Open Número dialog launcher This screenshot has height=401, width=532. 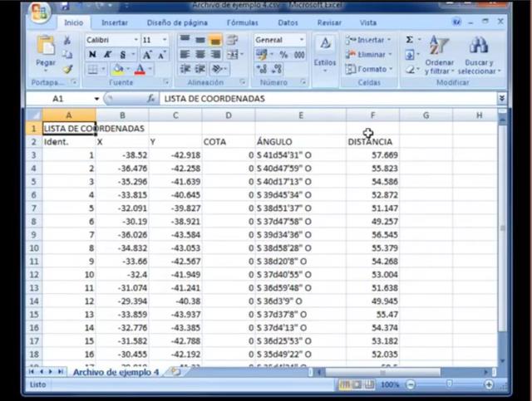[x=303, y=82]
